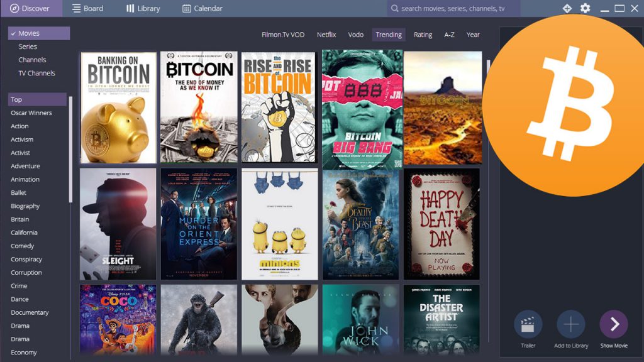The image size is (644, 362).
Task: Choose the Corruption genre
Action: click(x=26, y=273)
